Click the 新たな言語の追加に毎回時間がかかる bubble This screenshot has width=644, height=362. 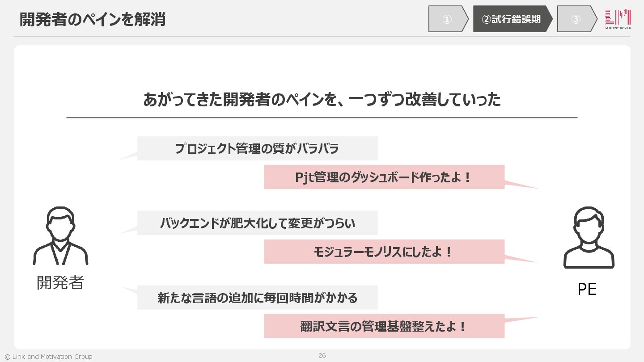click(257, 297)
